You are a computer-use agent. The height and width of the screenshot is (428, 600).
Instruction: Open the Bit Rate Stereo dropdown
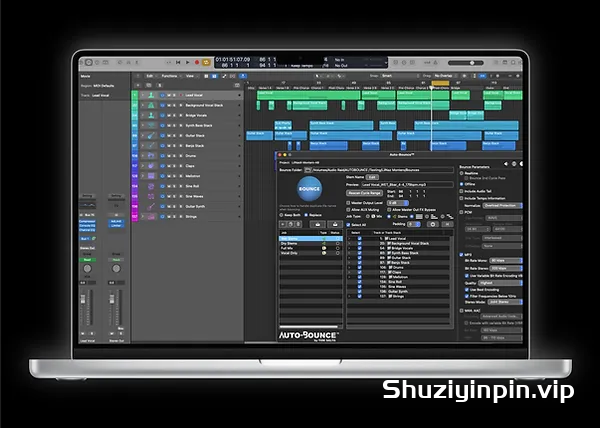tap(506, 269)
